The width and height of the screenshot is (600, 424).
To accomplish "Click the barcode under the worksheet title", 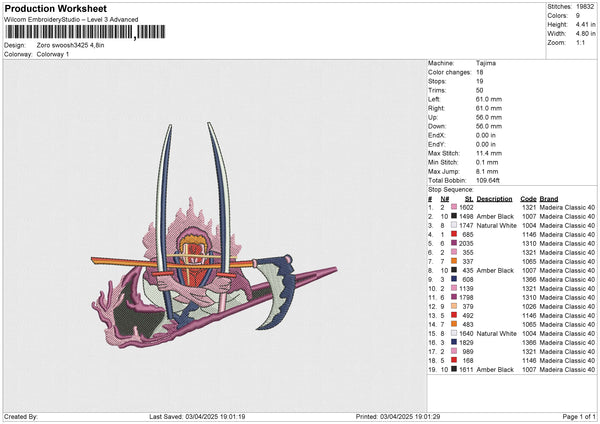I will (85, 32).
